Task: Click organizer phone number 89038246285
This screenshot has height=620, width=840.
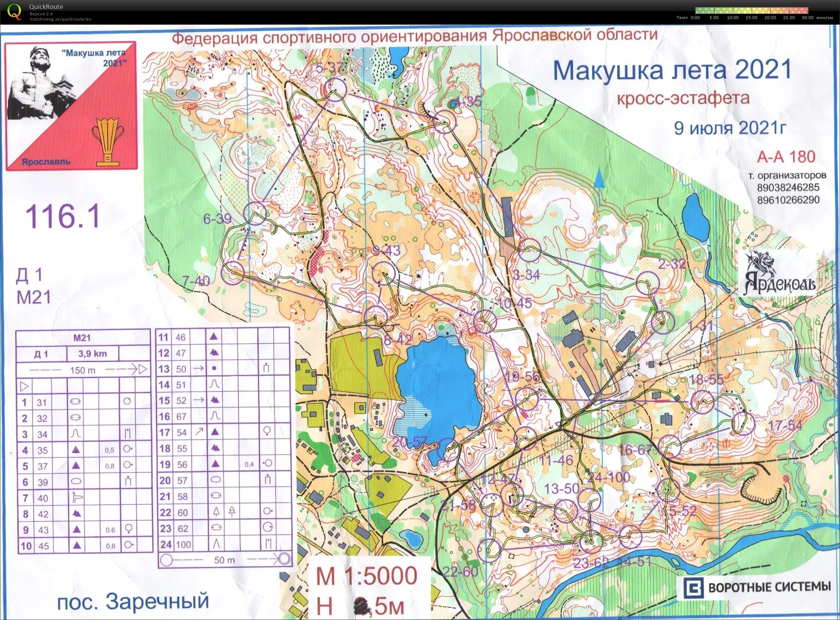Action: tap(788, 188)
